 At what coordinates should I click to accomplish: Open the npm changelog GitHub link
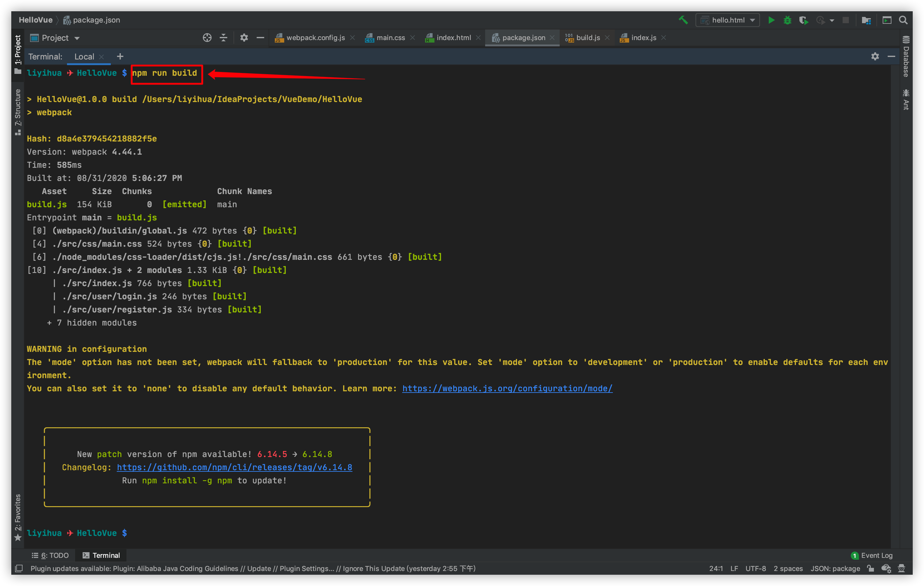click(234, 467)
